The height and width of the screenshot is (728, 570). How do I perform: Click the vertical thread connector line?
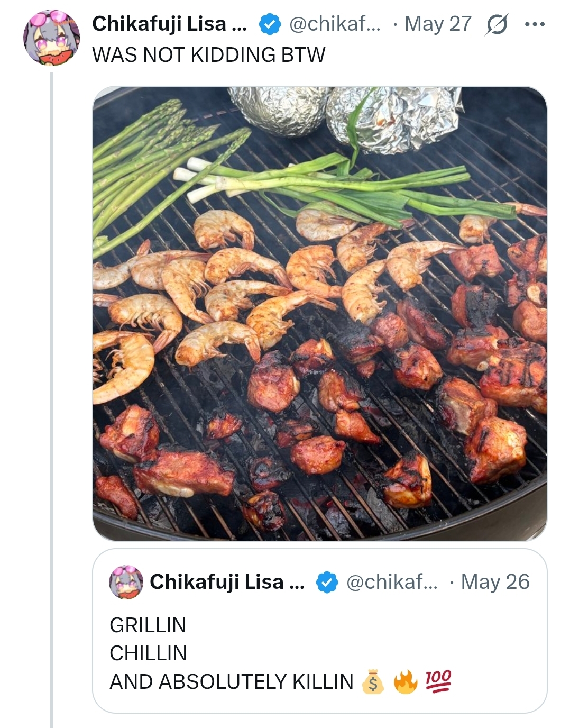[52, 397]
